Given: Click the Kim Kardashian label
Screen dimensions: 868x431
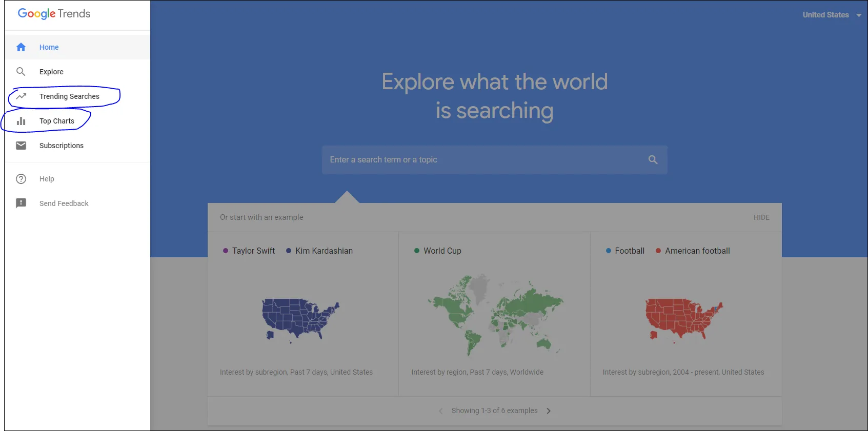Looking at the screenshot, I should (324, 251).
